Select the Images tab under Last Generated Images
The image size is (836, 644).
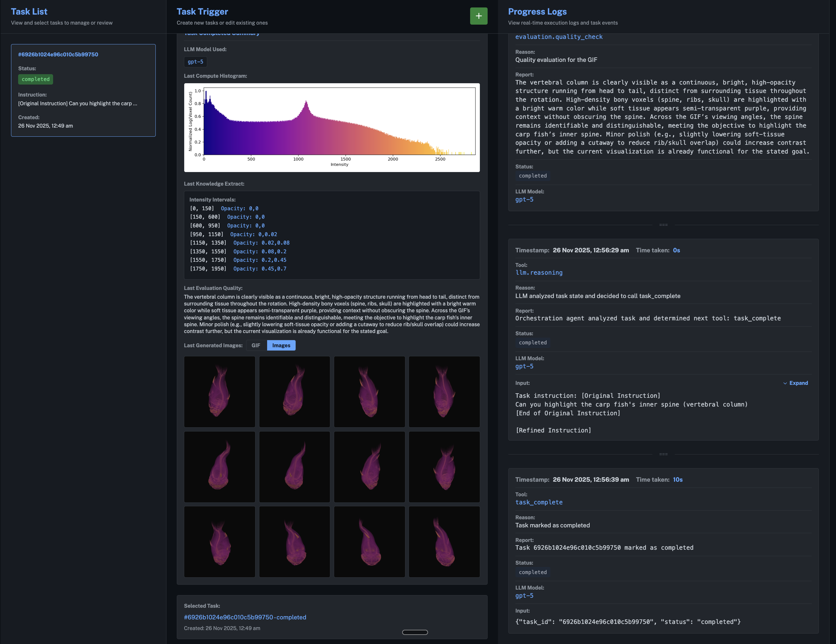pos(281,345)
